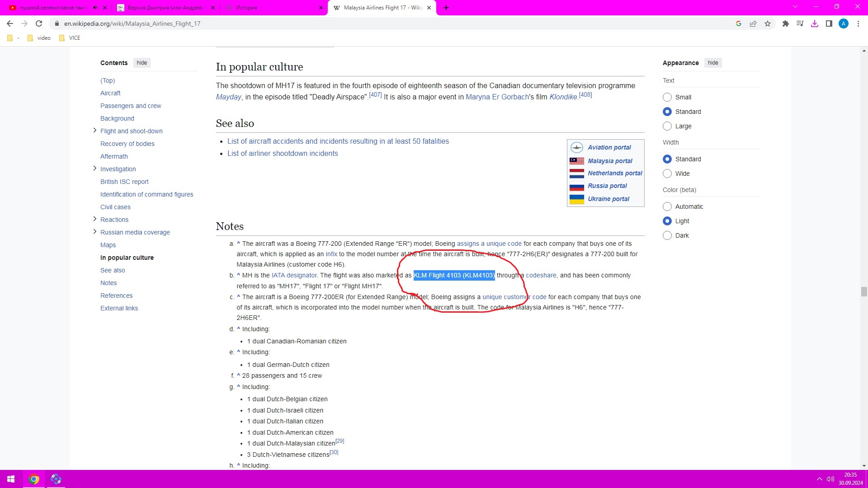The height and width of the screenshot is (488, 868).
Task: Open the Chrome profile avatar
Action: coord(844,23)
